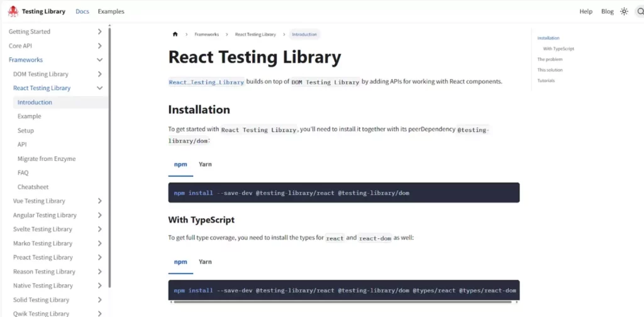Open the FAQ sidebar page
The image size is (644, 317).
pos(23,173)
